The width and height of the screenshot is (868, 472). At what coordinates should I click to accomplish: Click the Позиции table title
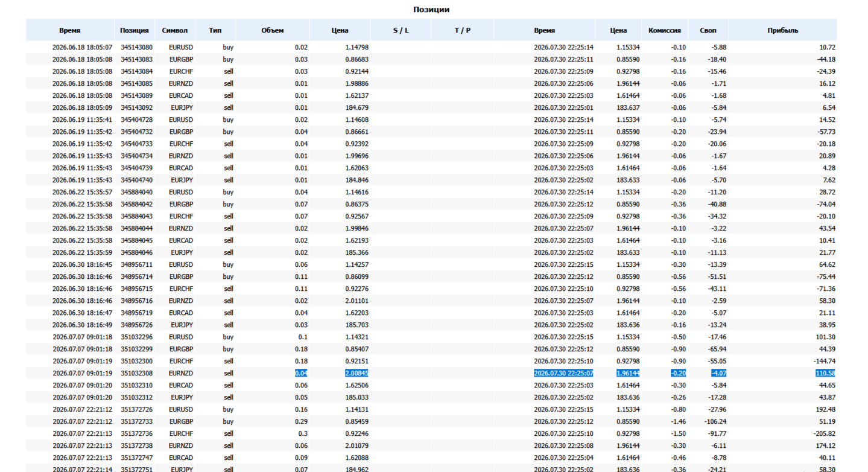[x=431, y=10]
